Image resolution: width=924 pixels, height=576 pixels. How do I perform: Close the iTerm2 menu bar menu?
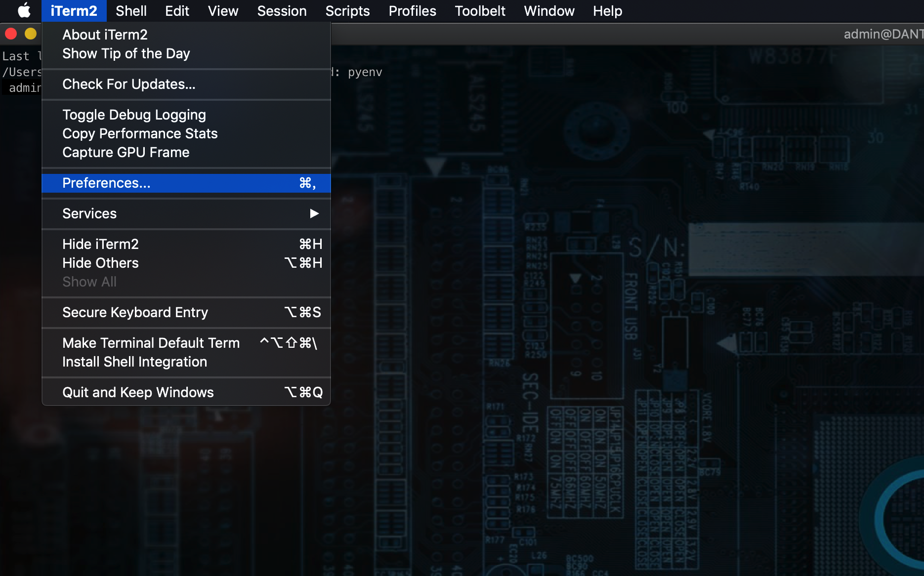pos(74,11)
